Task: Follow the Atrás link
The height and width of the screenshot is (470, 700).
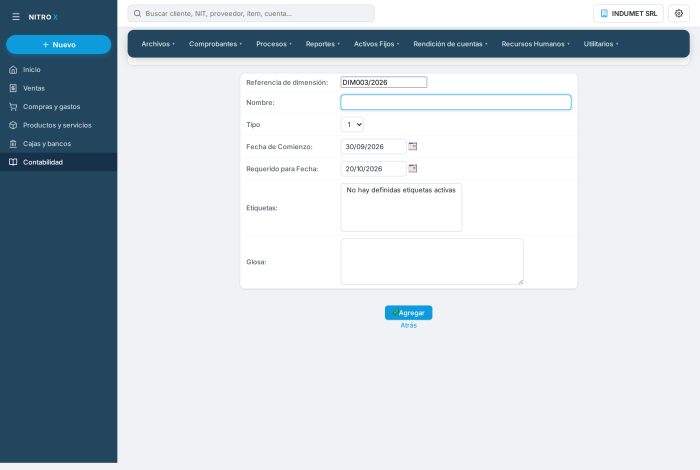Action: [x=408, y=325]
